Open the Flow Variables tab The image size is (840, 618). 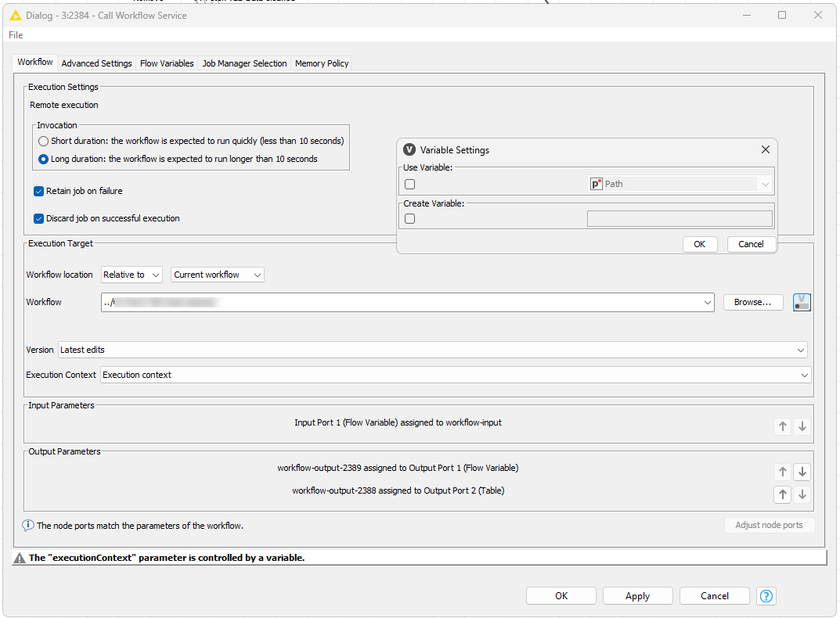(x=167, y=63)
